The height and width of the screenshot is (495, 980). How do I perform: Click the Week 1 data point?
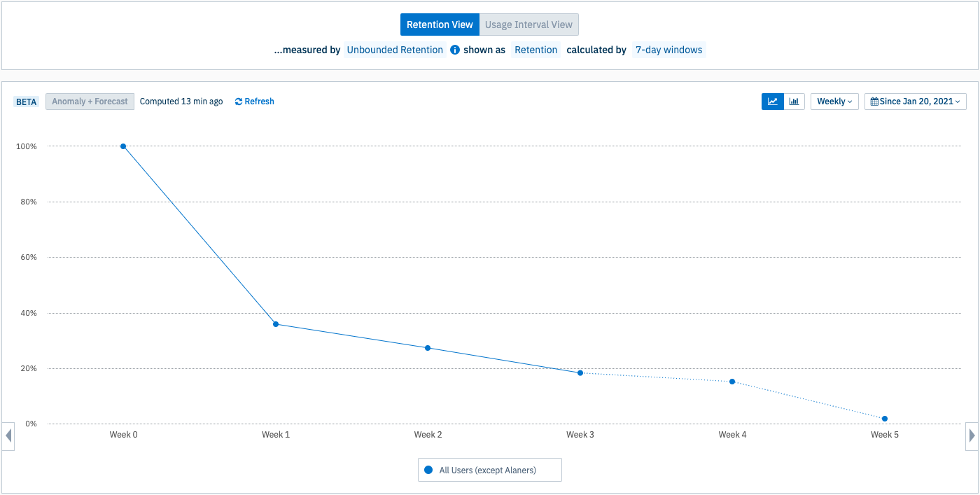(276, 324)
